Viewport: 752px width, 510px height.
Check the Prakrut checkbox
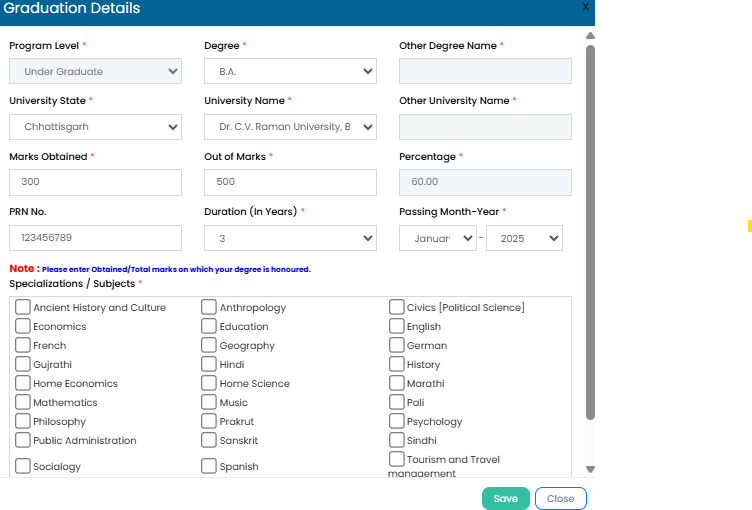coord(209,421)
